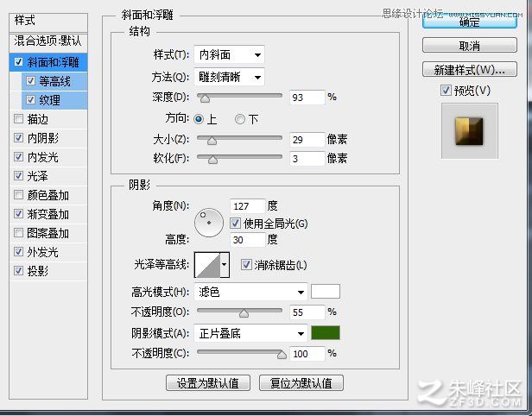The width and height of the screenshot is (532, 416).
Task: Toggle the 投影 checkbox
Action: point(18,270)
